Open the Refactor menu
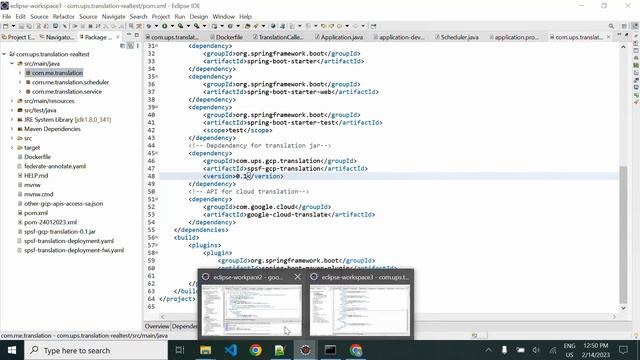 click(64, 17)
